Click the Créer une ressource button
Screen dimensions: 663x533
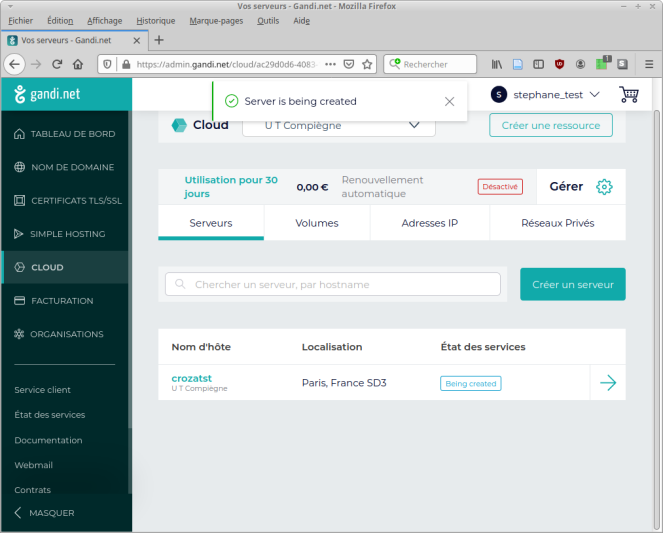551,126
